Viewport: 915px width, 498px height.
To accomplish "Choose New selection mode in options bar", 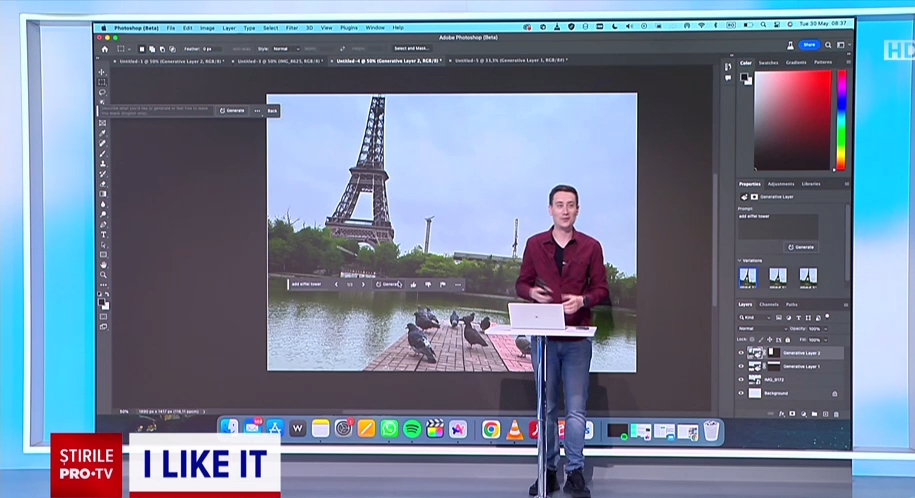I will [142, 49].
